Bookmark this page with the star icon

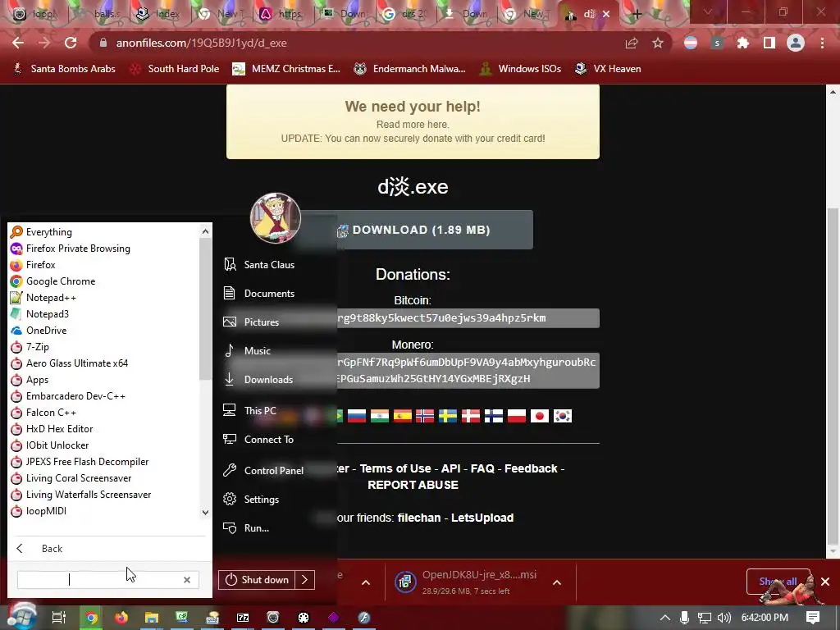[x=658, y=43]
